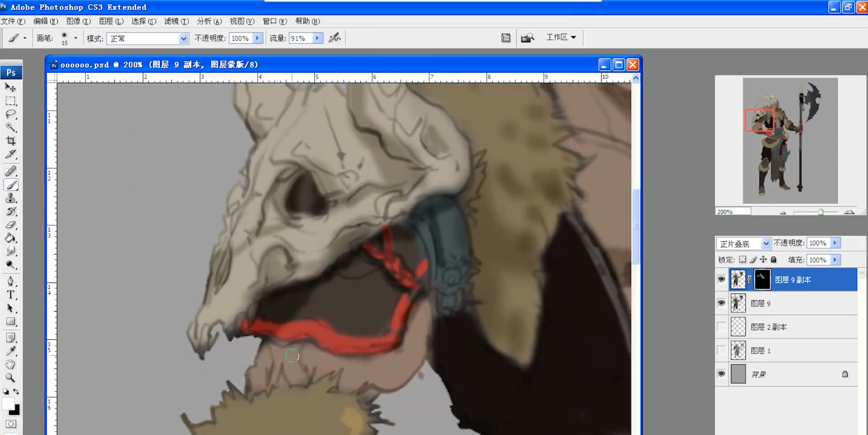Screen dimensions: 868x435
Task: Open the 图像 menu
Action: 79,21
